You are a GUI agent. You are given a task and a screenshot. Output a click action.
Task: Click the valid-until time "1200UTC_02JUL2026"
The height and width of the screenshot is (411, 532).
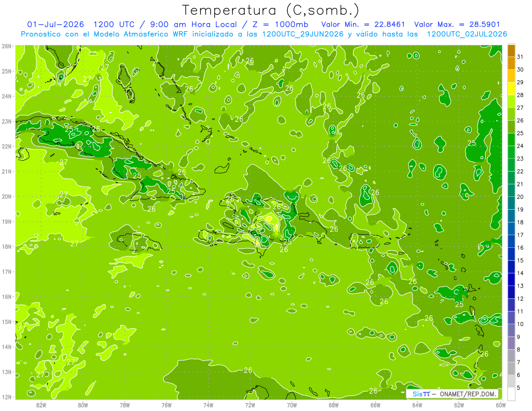coord(467,34)
